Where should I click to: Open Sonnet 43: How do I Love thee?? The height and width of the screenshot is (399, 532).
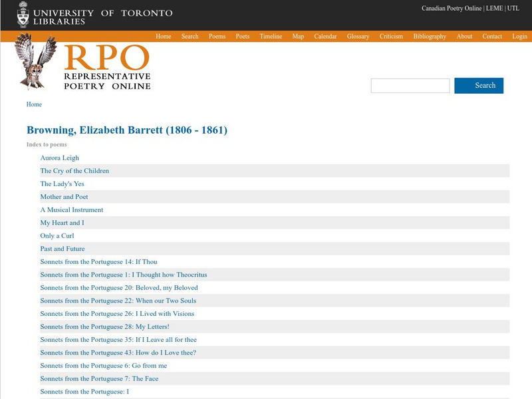point(118,352)
